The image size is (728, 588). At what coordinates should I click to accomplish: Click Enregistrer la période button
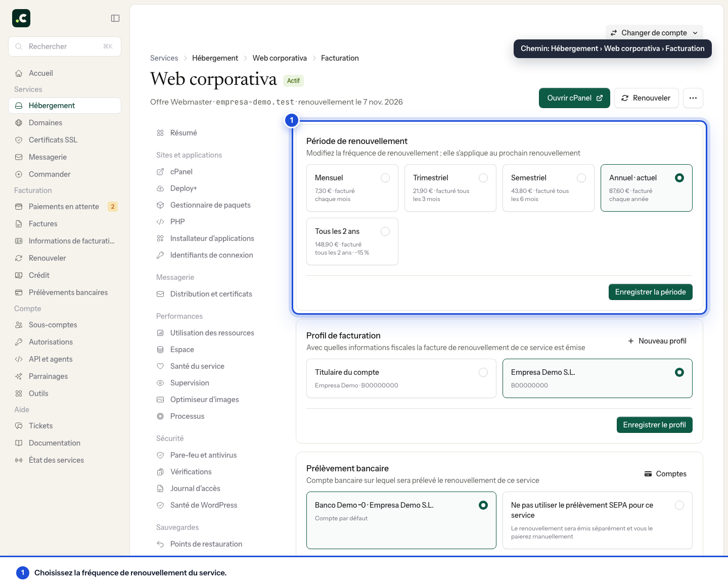(651, 292)
